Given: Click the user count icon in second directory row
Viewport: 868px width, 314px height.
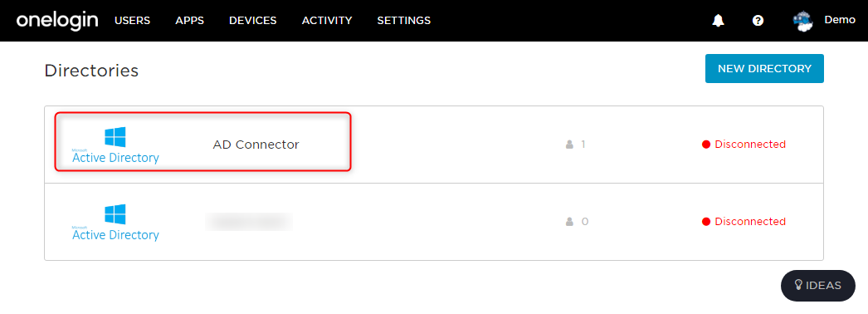Looking at the screenshot, I should pos(569,222).
